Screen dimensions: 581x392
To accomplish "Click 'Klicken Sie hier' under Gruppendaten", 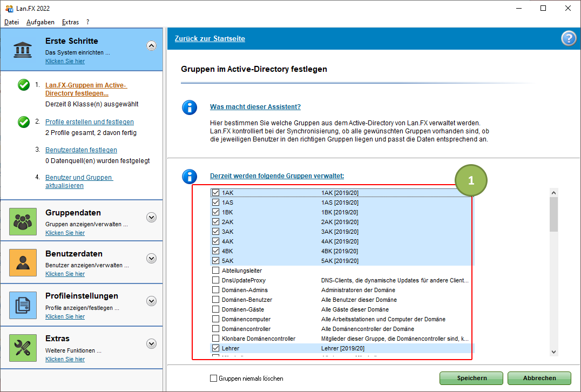I will coord(65,233).
